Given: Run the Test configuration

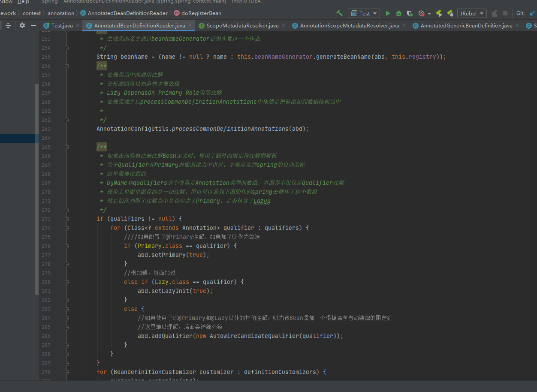Looking at the screenshot, I should tap(388, 13).
